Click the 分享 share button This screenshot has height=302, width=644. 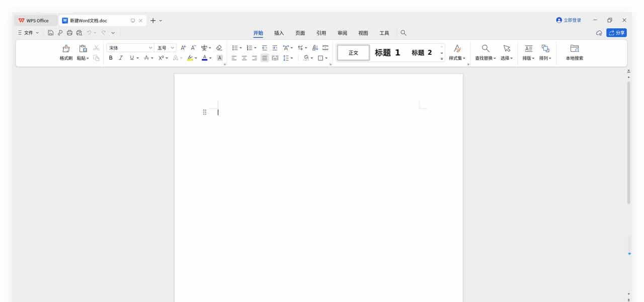pyautogui.click(x=616, y=32)
